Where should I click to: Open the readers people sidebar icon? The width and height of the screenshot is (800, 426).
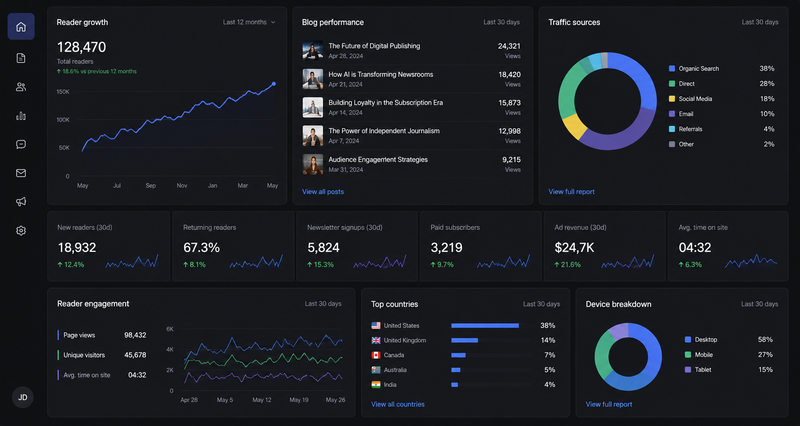coord(21,87)
